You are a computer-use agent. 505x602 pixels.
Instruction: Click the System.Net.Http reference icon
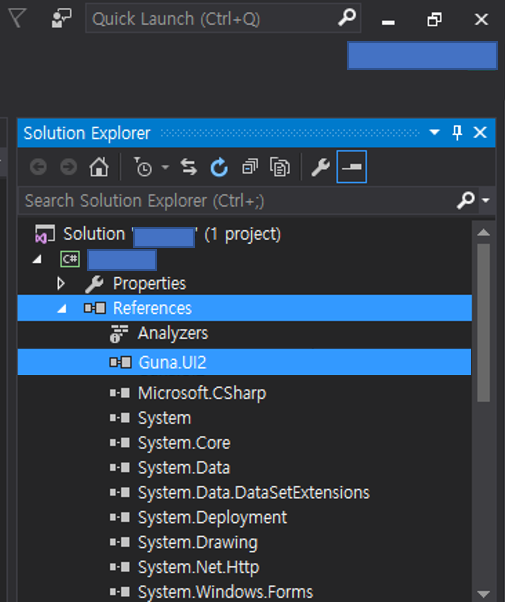pyautogui.click(x=120, y=567)
